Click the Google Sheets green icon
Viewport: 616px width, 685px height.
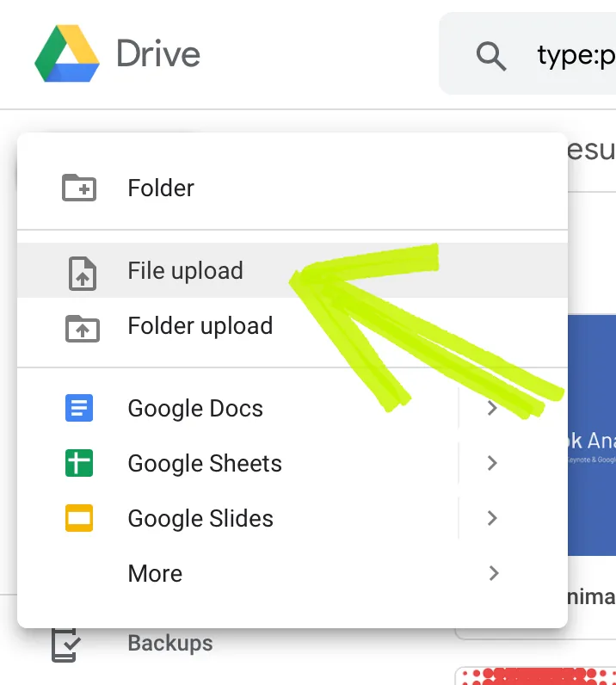(x=79, y=463)
